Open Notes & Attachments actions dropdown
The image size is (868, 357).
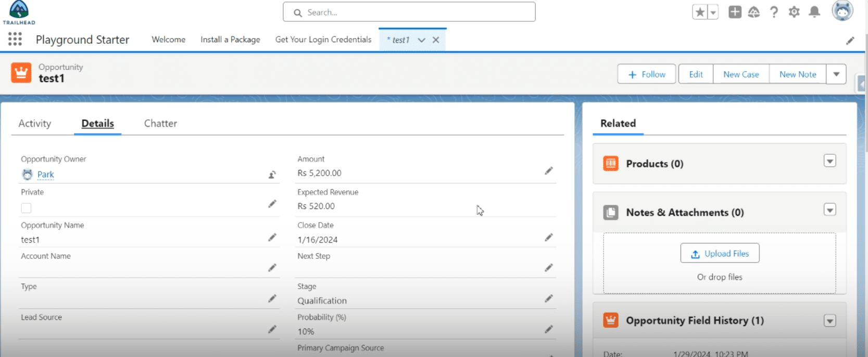[x=830, y=210]
